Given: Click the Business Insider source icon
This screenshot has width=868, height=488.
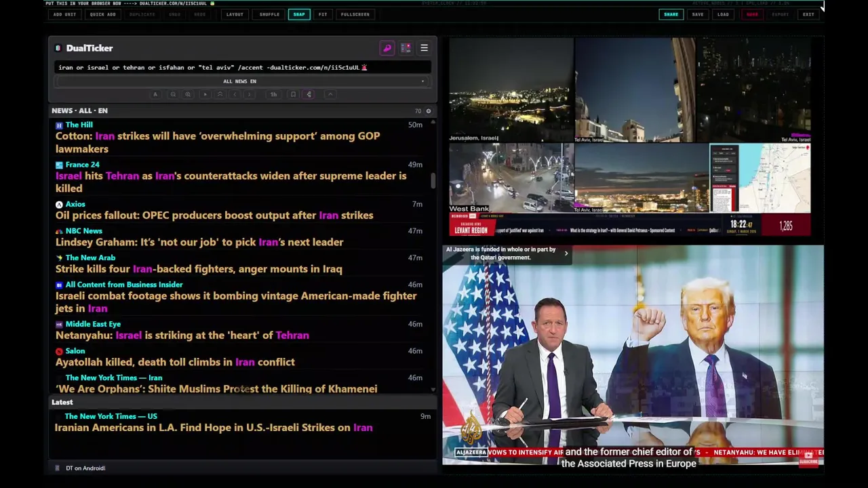Looking at the screenshot, I should [59, 285].
